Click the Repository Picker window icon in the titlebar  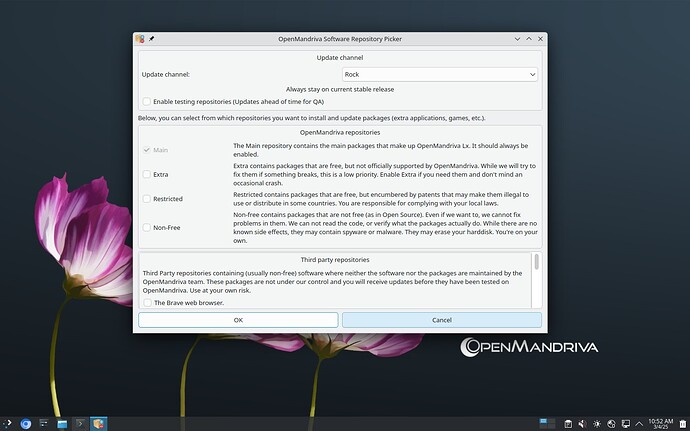coord(140,39)
